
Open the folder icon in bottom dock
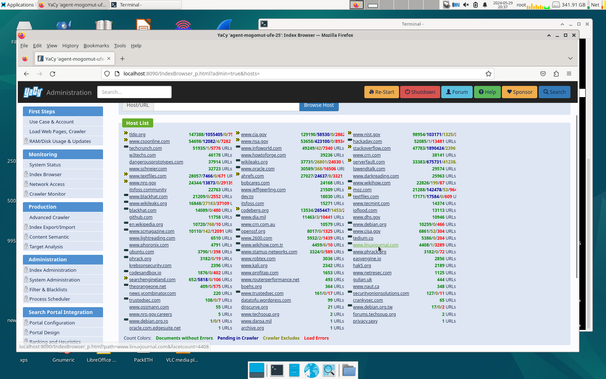tap(349, 371)
